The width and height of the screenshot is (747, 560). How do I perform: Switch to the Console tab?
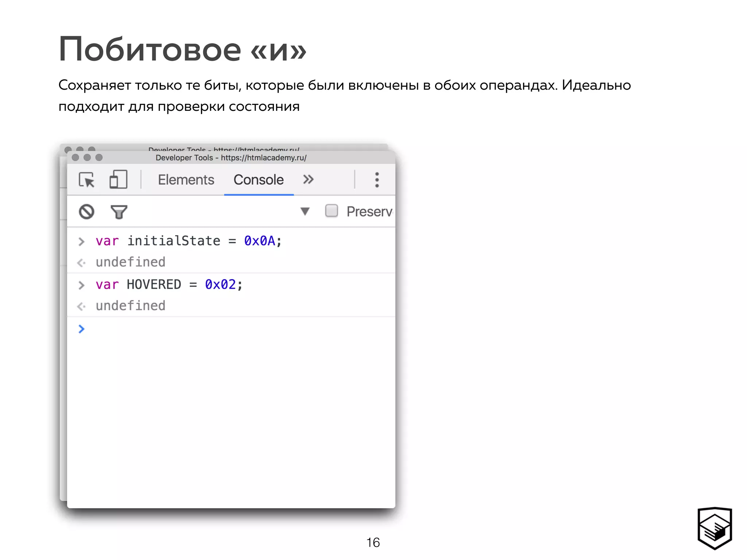259,180
